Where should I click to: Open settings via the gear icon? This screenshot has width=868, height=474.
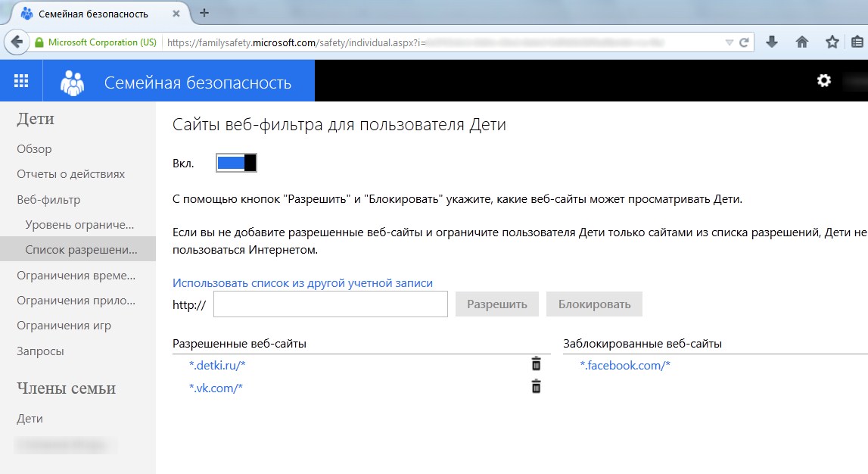823,81
